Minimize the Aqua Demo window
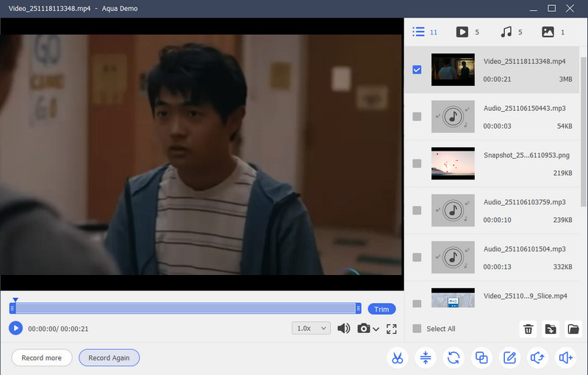 click(534, 9)
